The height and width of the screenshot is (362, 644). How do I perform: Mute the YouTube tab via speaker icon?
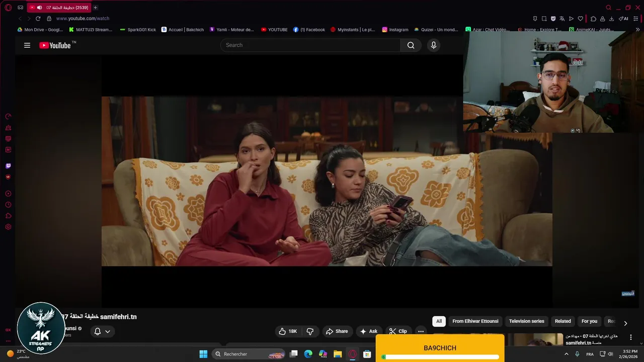pyautogui.click(x=39, y=8)
